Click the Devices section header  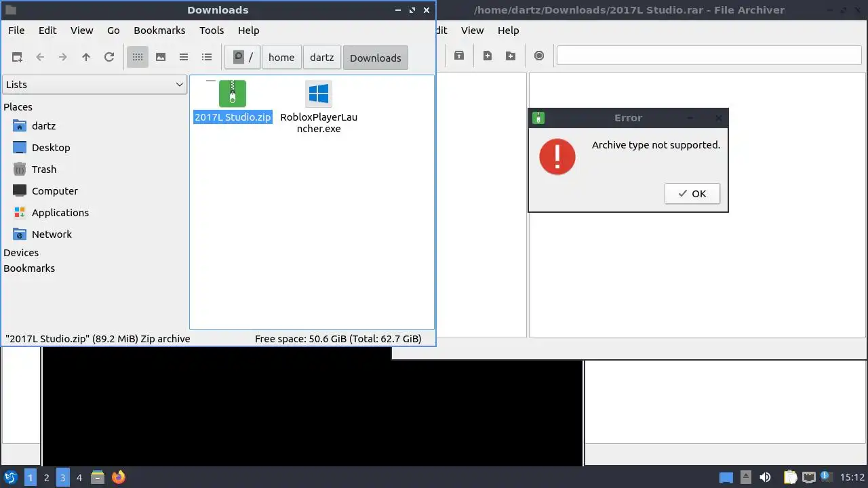tap(21, 253)
